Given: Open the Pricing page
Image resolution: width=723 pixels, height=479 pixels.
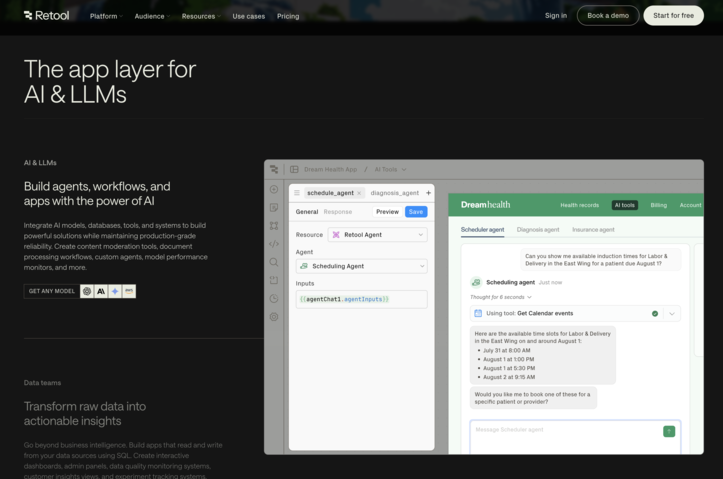Looking at the screenshot, I should 288,16.
